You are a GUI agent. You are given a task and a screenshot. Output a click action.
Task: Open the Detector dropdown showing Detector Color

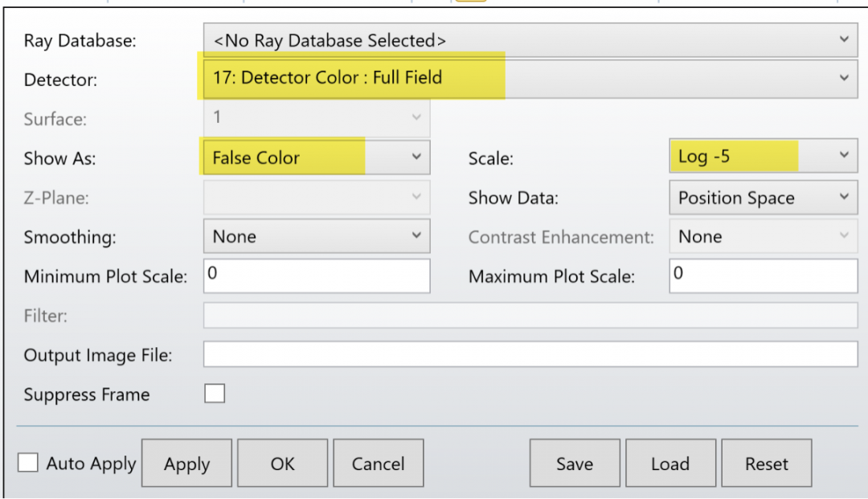530,78
